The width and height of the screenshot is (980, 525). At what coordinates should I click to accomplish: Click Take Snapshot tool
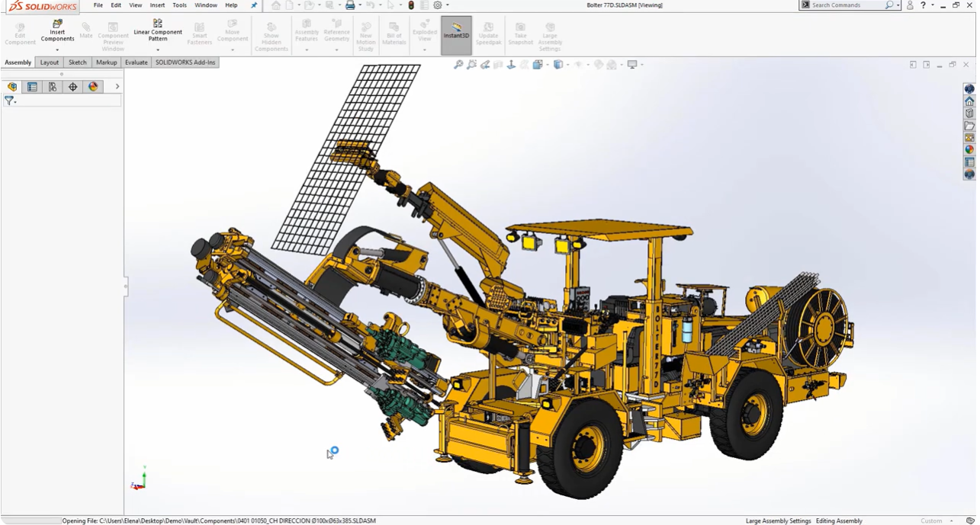point(520,34)
